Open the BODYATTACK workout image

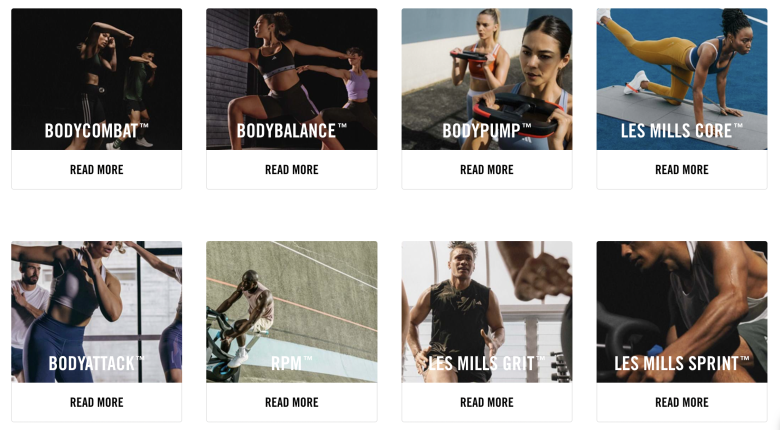coord(97,312)
